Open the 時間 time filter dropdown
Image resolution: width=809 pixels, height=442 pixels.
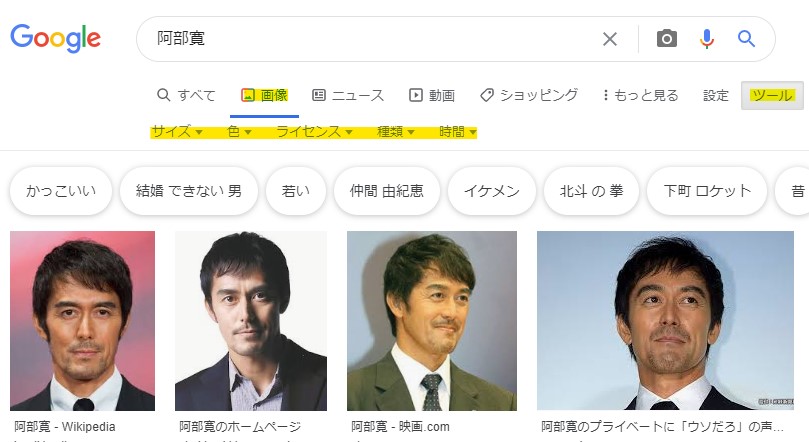click(457, 132)
